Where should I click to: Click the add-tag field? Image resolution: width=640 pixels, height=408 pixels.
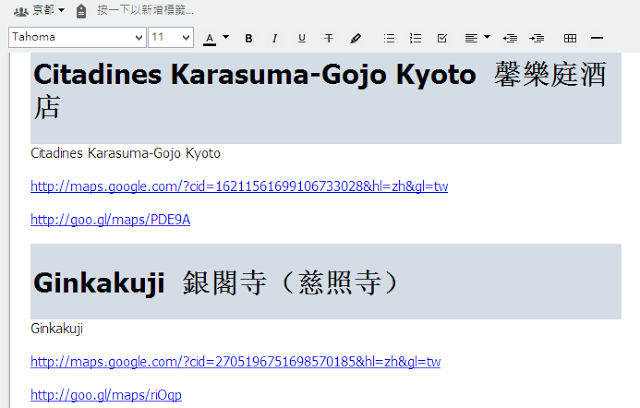pos(145,10)
